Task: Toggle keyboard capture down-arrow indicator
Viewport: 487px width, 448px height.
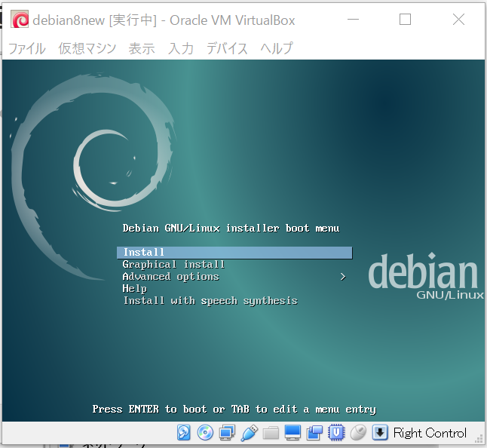Action: tap(381, 433)
